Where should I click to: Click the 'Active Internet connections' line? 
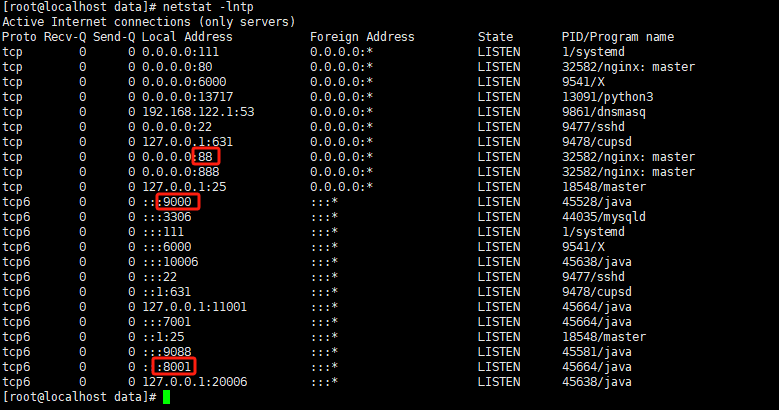pyautogui.click(x=148, y=22)
